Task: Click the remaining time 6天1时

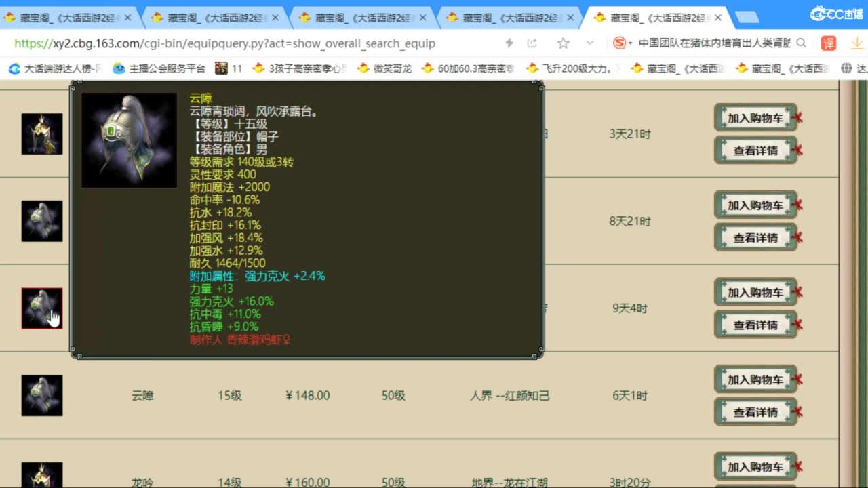Action: pos(630,395)
